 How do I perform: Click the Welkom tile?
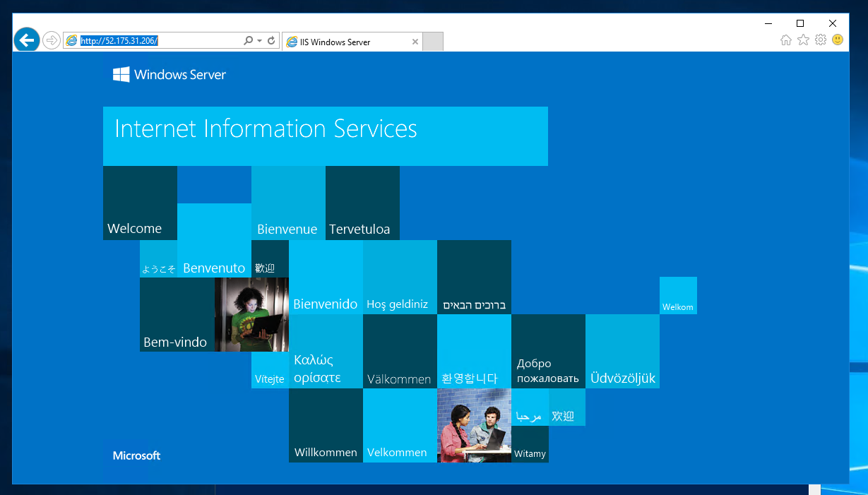pos(678,295)
